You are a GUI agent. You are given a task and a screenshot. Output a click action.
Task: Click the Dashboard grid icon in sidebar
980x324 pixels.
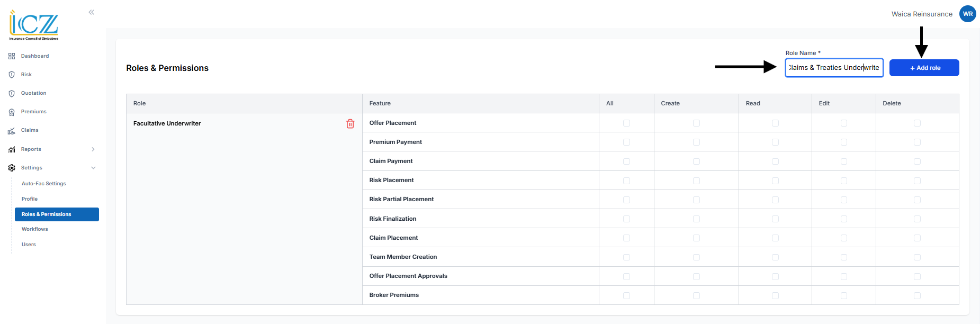(x=12, y=56)
